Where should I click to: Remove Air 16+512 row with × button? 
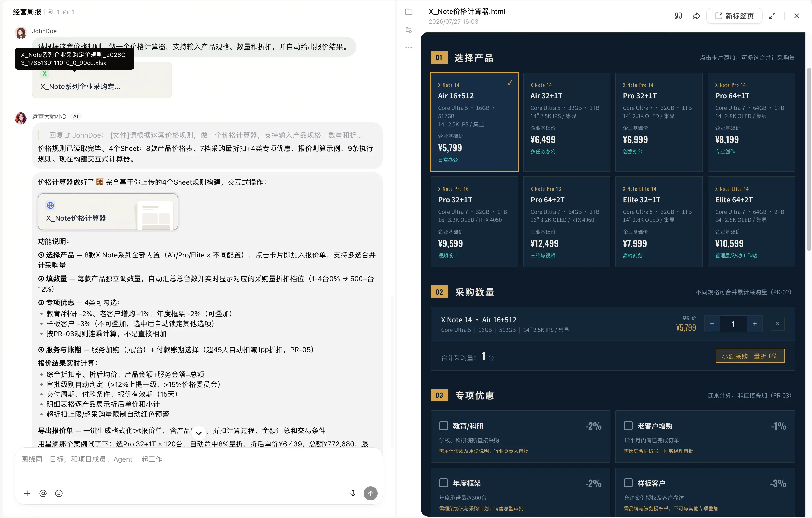(777, 324)
